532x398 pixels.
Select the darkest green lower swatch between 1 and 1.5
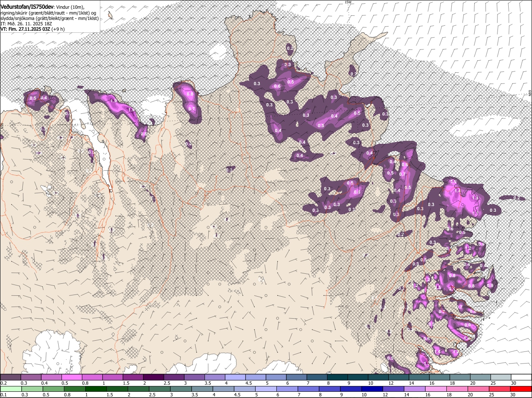click(96, 389)
